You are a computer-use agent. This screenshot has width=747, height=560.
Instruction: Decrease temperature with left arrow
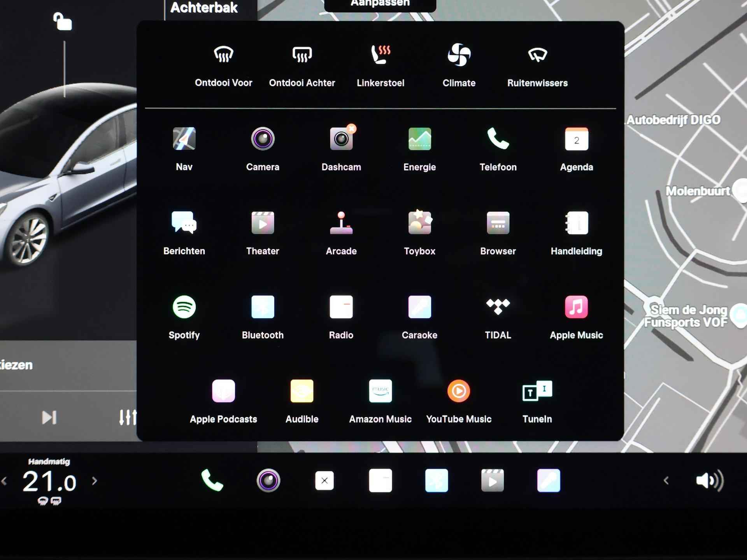click(4, 481)
